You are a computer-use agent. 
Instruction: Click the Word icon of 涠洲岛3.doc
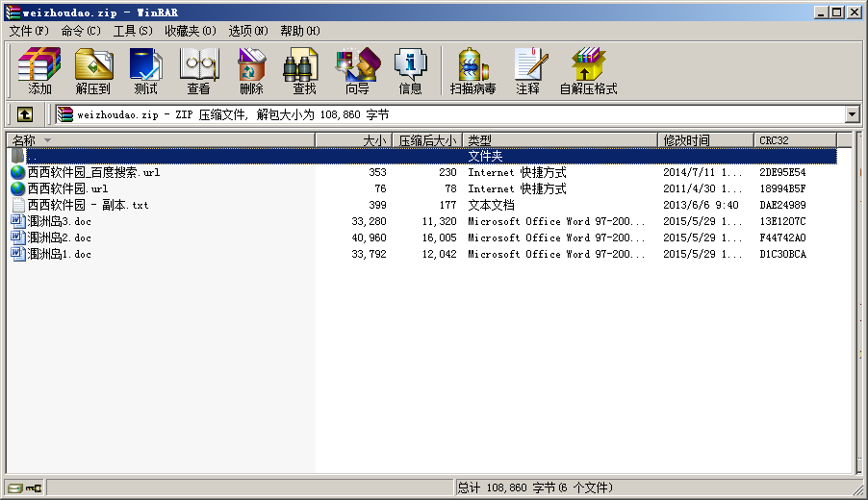pos(17,221)
